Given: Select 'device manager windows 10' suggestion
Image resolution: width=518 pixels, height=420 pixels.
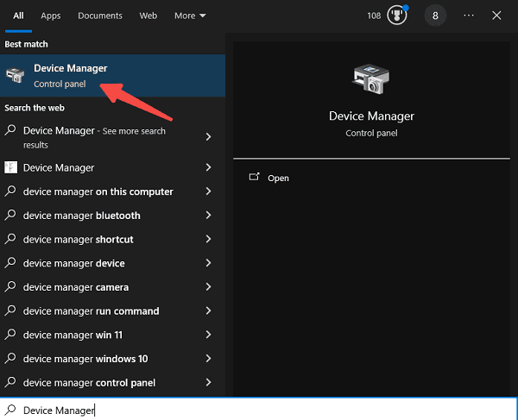Looking at the screenshot, I should 85,359.
